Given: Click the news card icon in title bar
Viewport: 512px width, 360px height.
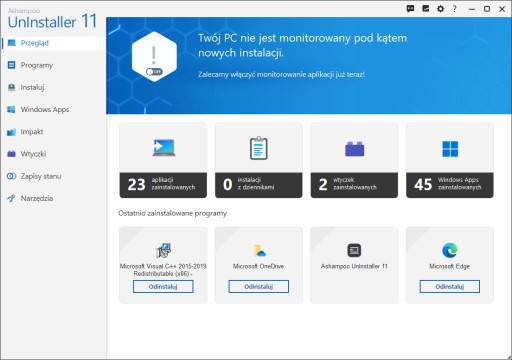Looking at the screenshot, I should [x=426, y=9].
